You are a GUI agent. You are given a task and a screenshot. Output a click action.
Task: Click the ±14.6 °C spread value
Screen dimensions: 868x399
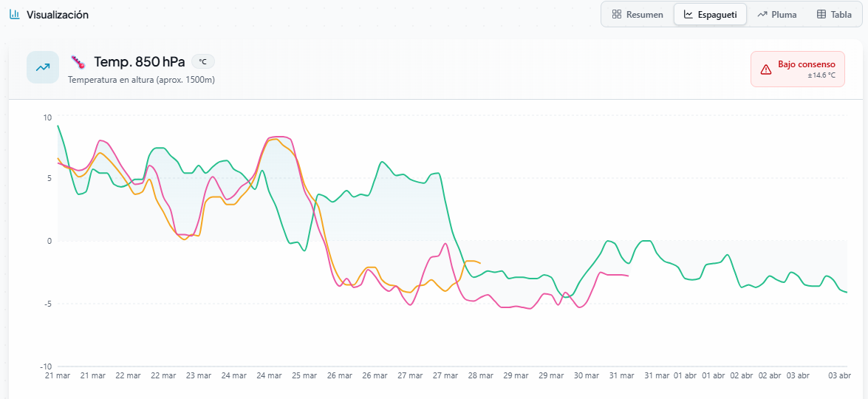[x=821, y=75]
